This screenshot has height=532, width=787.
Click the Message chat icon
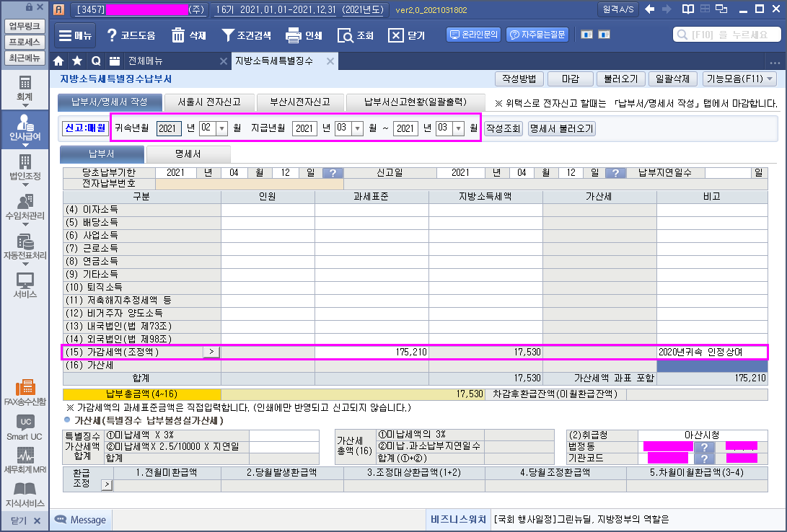(61, 520)
